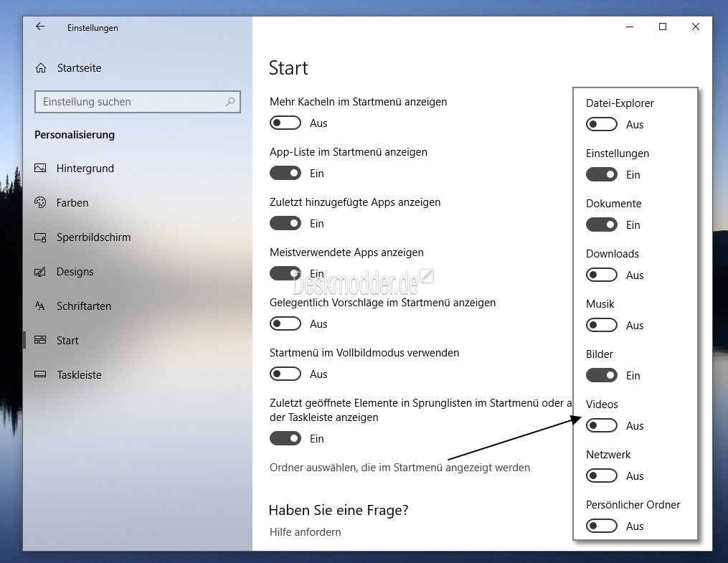Turn on the Datei-Explorer switch

(x=601, y=124)
